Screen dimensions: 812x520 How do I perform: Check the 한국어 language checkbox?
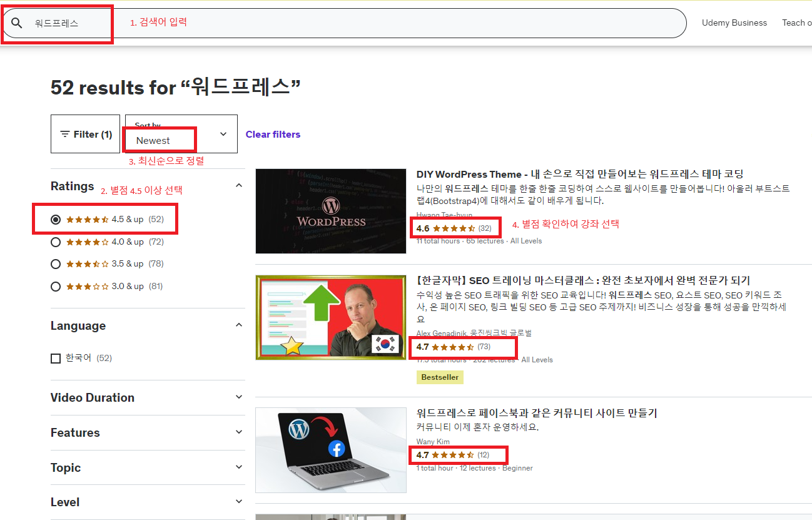[x=56, y=359]
